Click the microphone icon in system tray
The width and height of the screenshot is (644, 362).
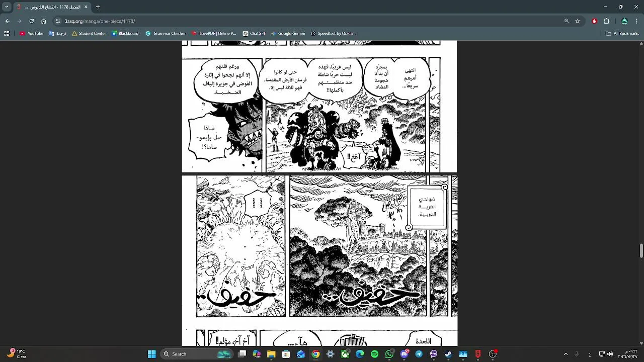pos(577,354)
